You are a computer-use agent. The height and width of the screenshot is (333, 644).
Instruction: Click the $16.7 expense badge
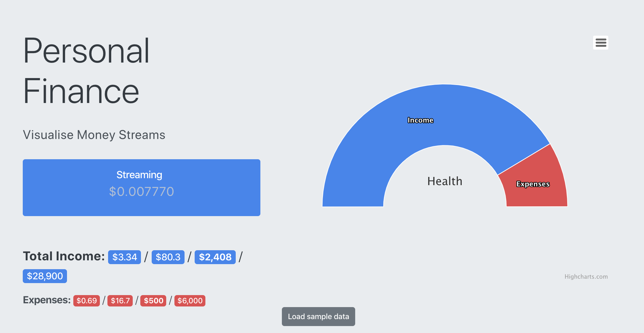(x=120, y=300)
